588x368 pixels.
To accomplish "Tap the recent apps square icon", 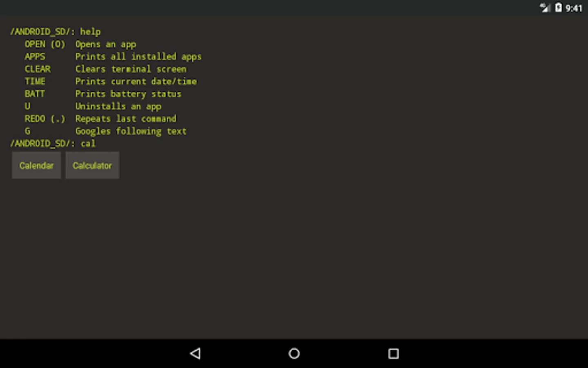I will pyautogui.click(x=393, y=353).
